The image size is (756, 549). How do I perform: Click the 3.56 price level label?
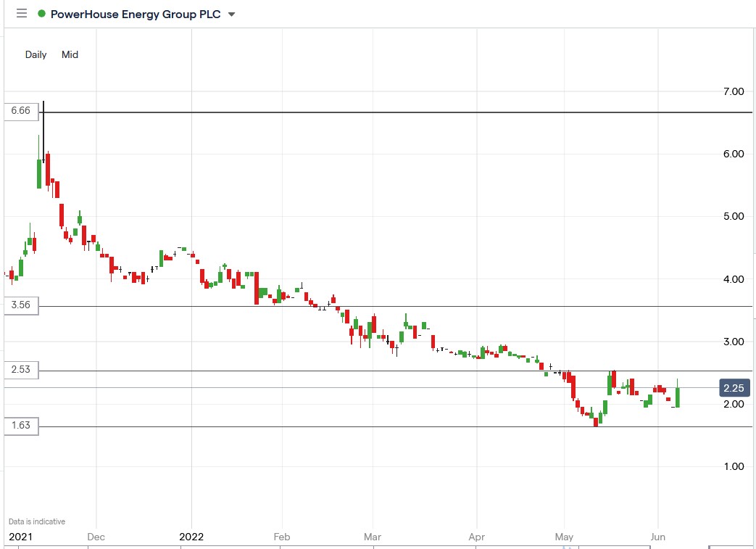click(x=20, y=305)
